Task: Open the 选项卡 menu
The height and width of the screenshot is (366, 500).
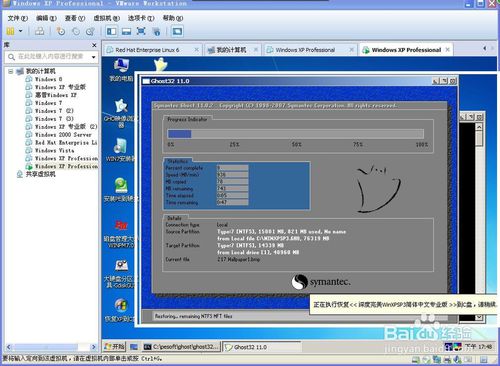Action: 141,18
